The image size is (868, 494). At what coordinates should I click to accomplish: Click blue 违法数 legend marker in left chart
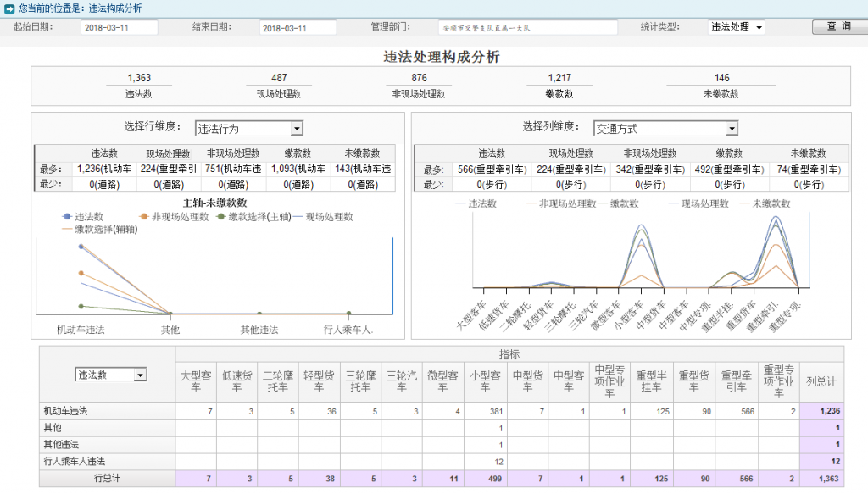point(67,217)
